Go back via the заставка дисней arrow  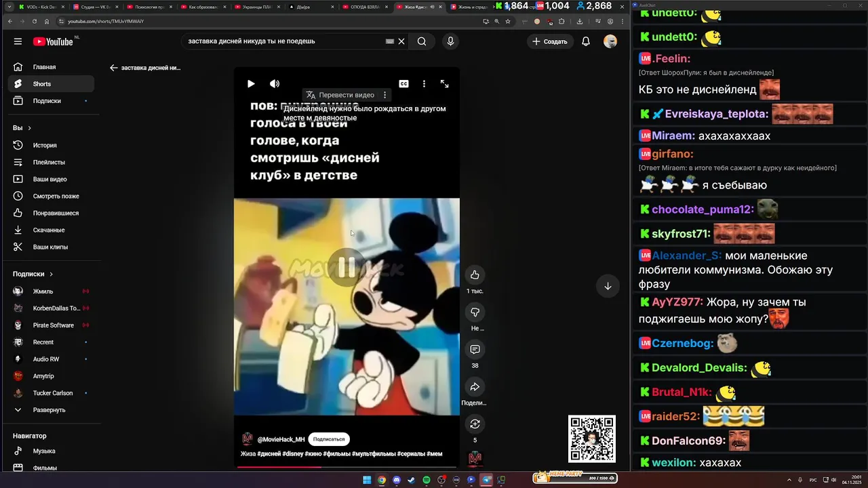(114, 68)
